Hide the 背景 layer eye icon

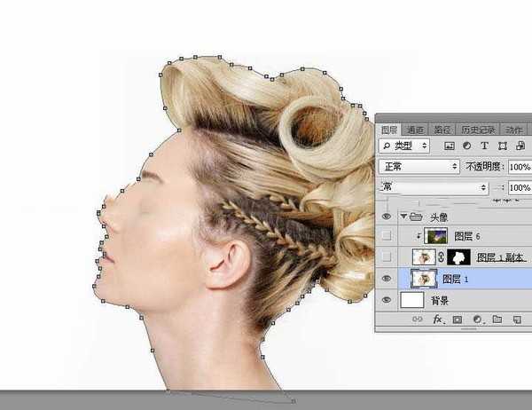[x=387, y=301]
